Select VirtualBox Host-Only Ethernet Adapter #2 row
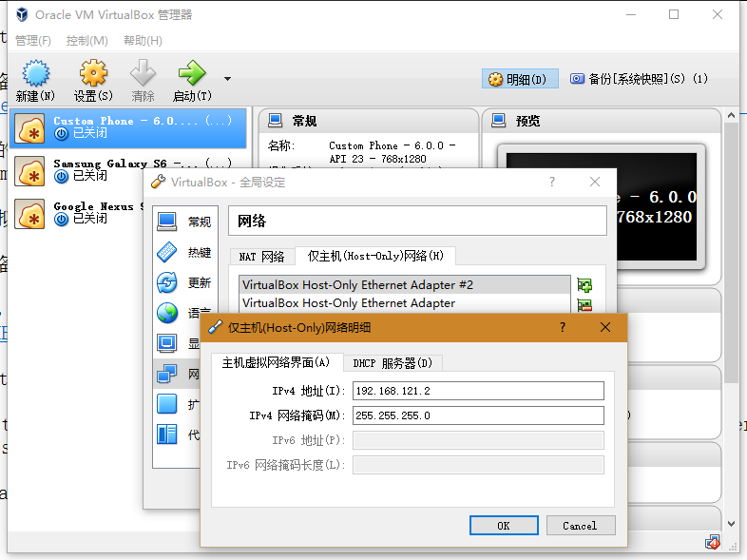 [x=405, y=284]
